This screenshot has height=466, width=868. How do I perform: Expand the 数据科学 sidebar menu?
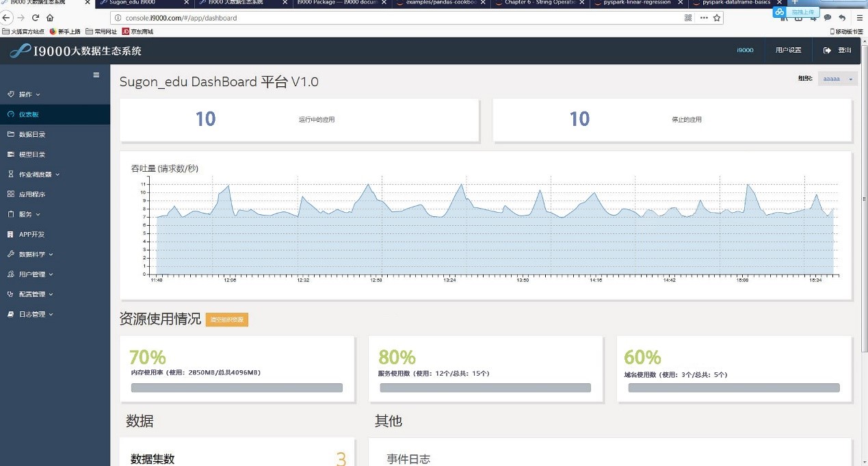pos(30,254)
